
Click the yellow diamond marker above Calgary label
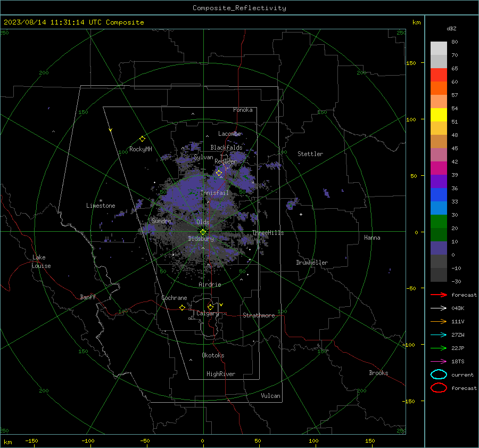pyautogui.click(x=210, y=307)
